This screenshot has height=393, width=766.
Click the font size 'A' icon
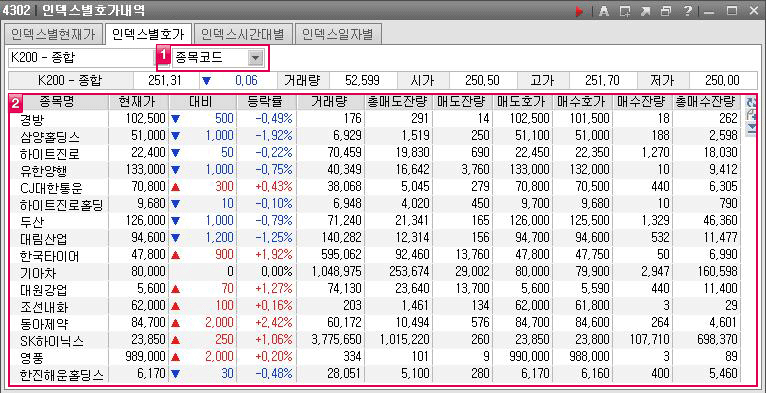pyautogui.click(x=604, y=11)
